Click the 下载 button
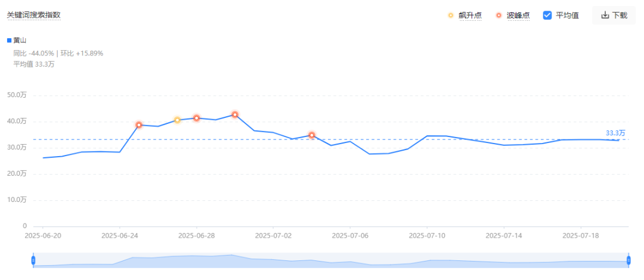644x280 pixels. (614, 15)
